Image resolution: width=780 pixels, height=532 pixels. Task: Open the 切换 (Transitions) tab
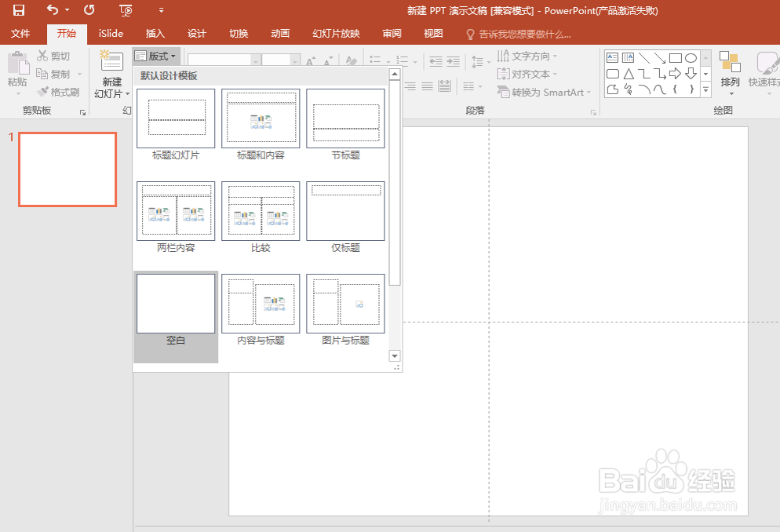[x=239, y=33]
